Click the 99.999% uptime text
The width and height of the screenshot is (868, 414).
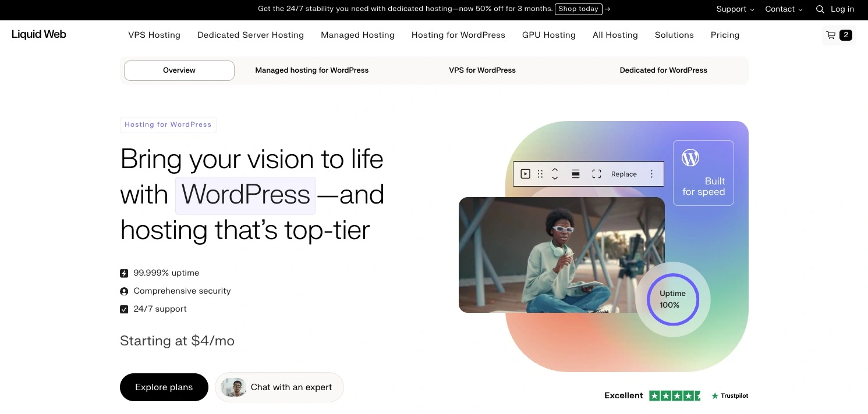166,273
